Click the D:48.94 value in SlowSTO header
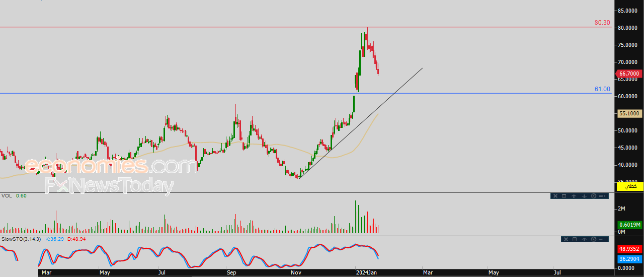 pyautogui.click(x=76, y=239)
